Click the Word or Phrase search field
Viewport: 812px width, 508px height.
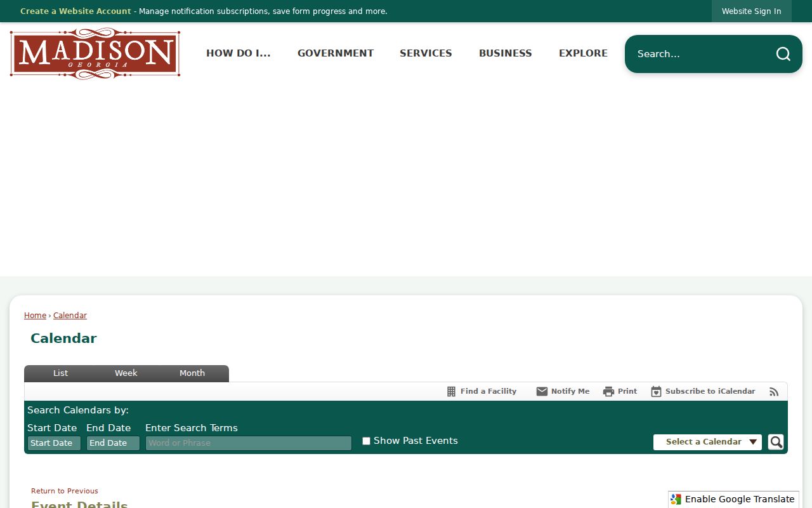[249, 443]
